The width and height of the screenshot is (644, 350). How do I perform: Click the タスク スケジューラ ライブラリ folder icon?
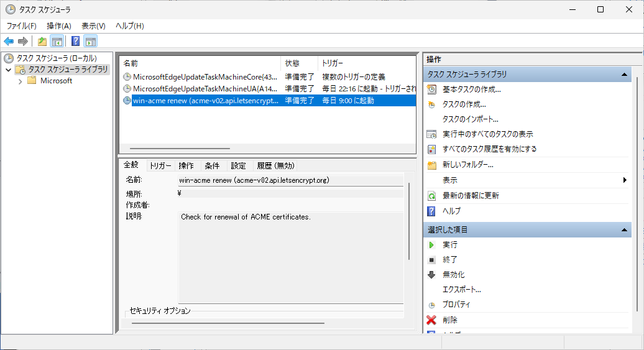pyautogui.click(x=20, y=70)
